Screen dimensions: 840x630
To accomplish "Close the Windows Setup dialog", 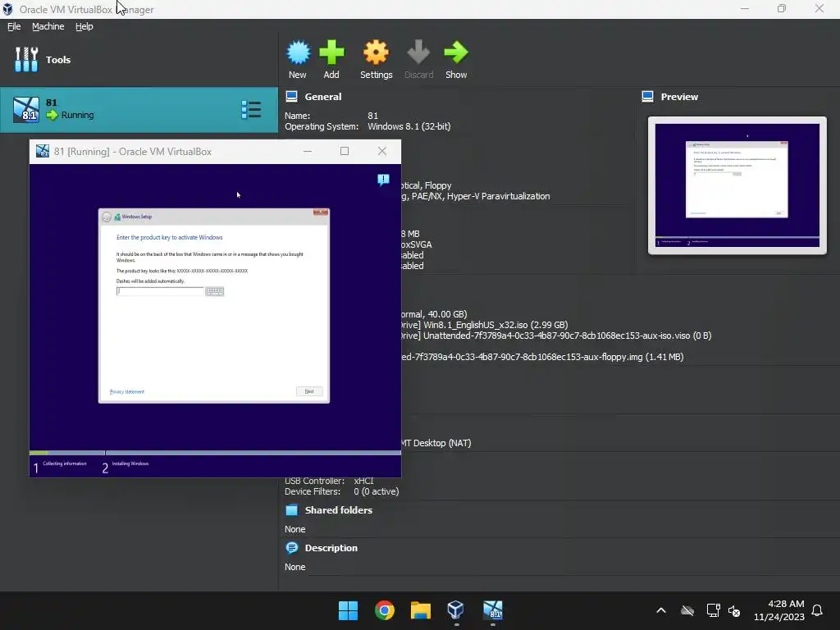I will coord(321,212).
